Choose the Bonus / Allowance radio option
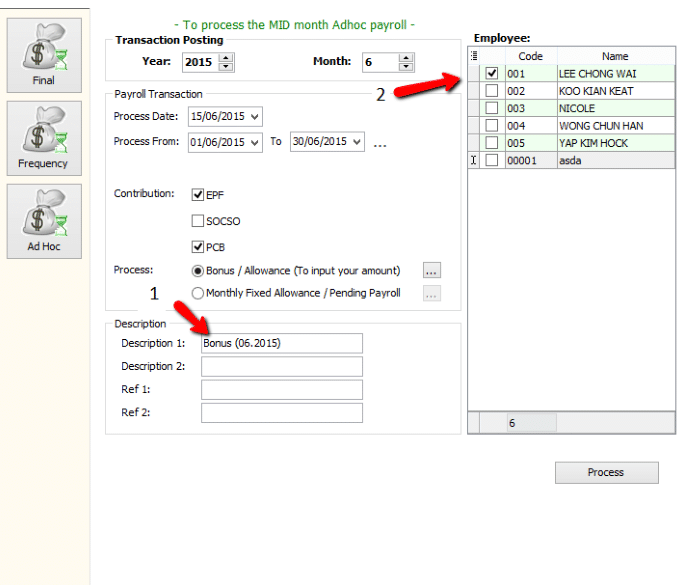Viewport: 683px width, 585px height. tap(198, 271)
